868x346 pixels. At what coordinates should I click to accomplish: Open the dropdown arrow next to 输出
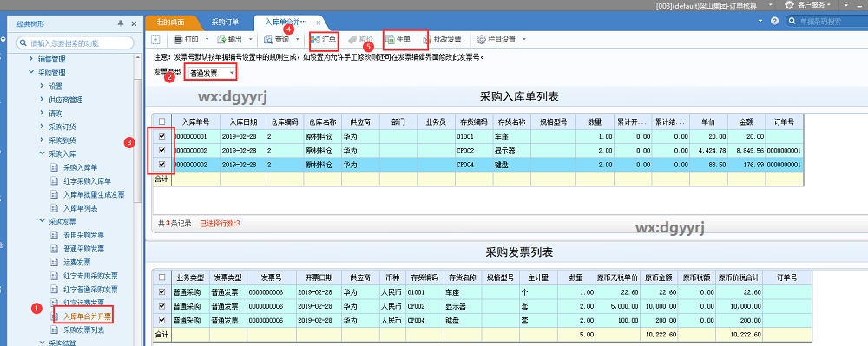tap(250, 40)
